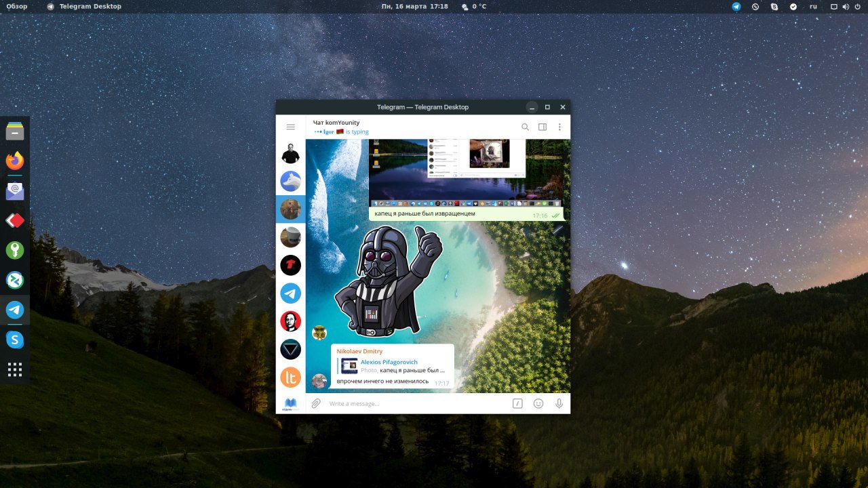The width and height of the screenshot is (868, 488).
Task: Open Telegram channel in chat list
Action: 290,293
